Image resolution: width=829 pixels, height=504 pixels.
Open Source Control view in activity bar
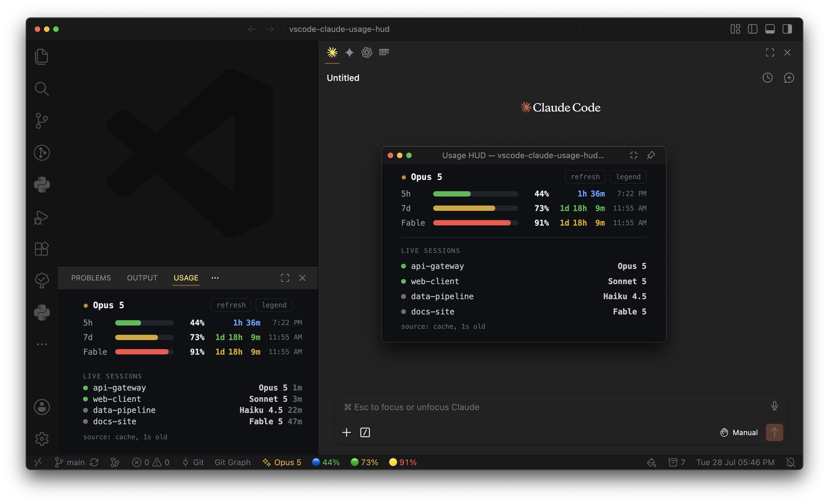click(x=41, y=121)
